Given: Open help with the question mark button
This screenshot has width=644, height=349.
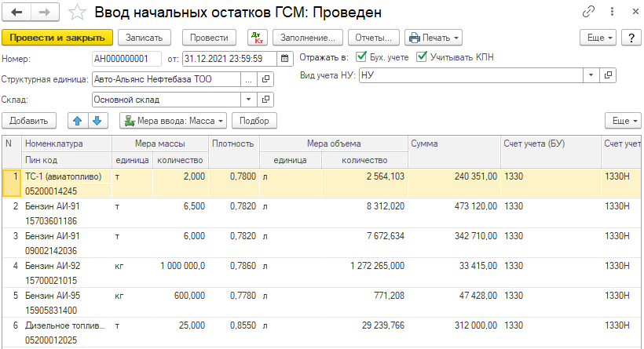Looking at the screenshot, I should tap(628, 38).
